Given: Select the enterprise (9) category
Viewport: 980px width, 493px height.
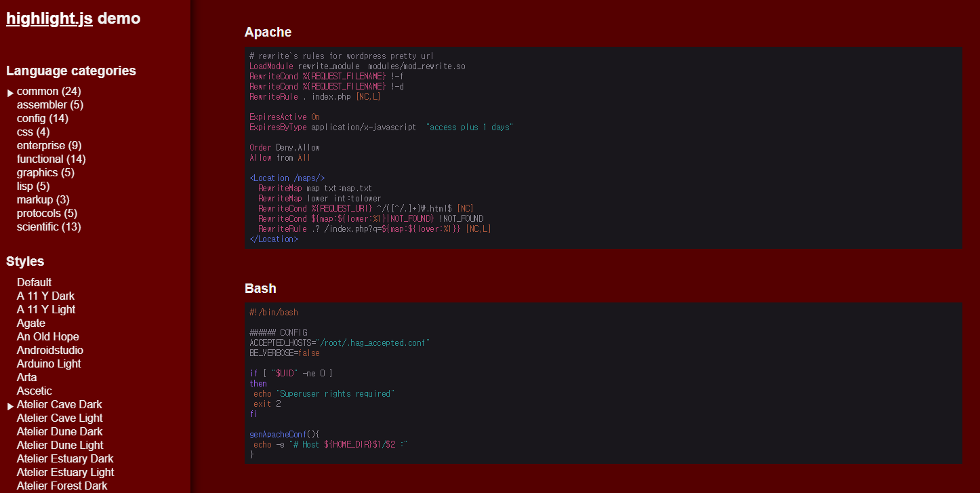Looking at the screenshot, I should coord(49,145).
